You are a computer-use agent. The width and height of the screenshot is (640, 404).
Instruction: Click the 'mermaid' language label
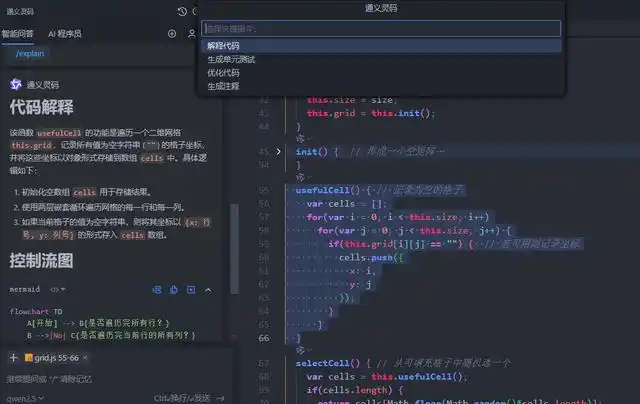[x=25, y=289]
